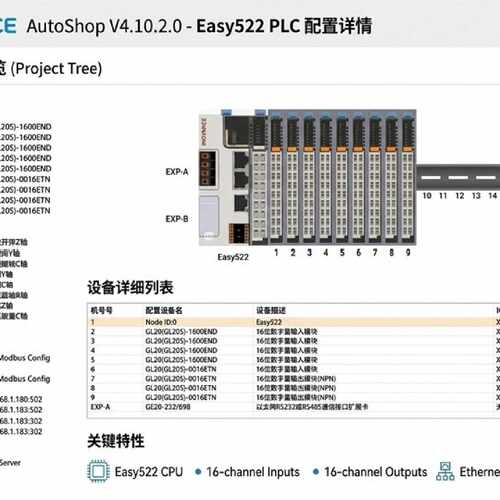
Task: Click the AutoShop V4.10.2.0 title text
Action: click(104, 26)
